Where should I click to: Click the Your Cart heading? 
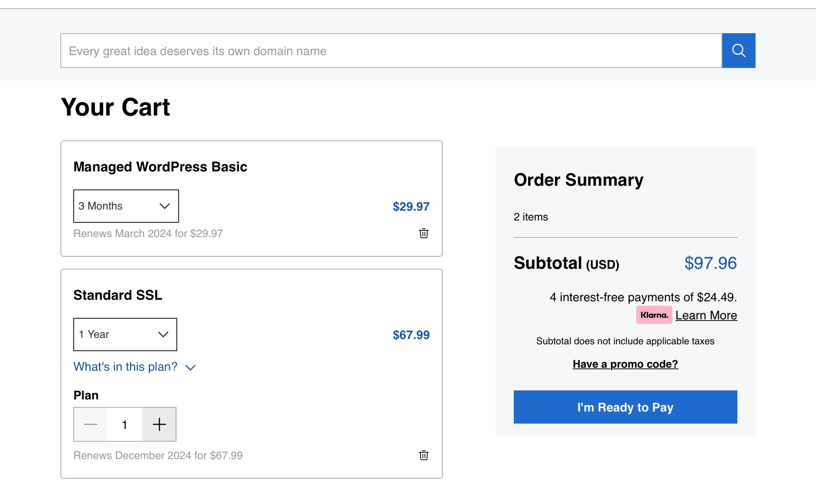pyautogui.click(x=115, y=107)
